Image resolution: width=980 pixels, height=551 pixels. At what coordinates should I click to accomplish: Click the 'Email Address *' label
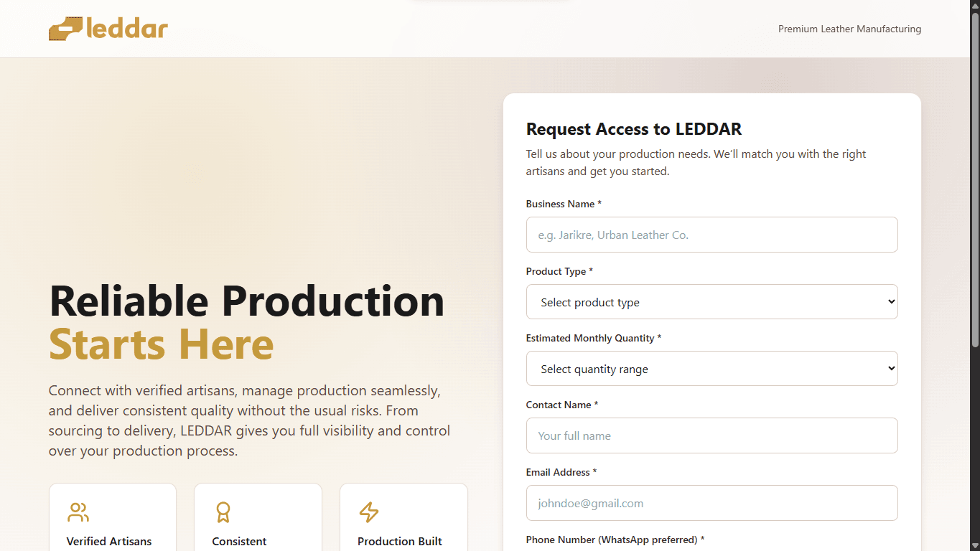coord(561,472)
